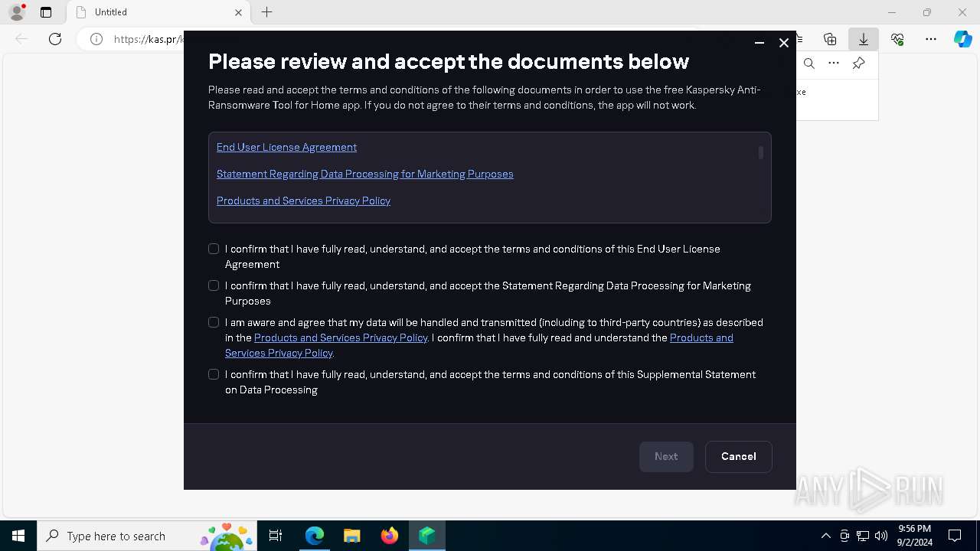Open Browser essentials heart icon
This screenshot has height=551, width=980.
tap(897, 39)
